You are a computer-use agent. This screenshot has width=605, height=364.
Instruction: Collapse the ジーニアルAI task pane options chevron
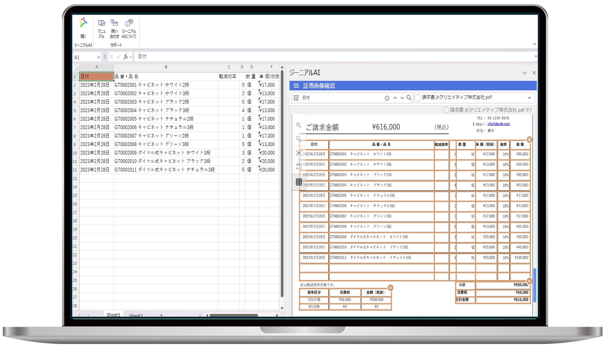tap(524, 73)
